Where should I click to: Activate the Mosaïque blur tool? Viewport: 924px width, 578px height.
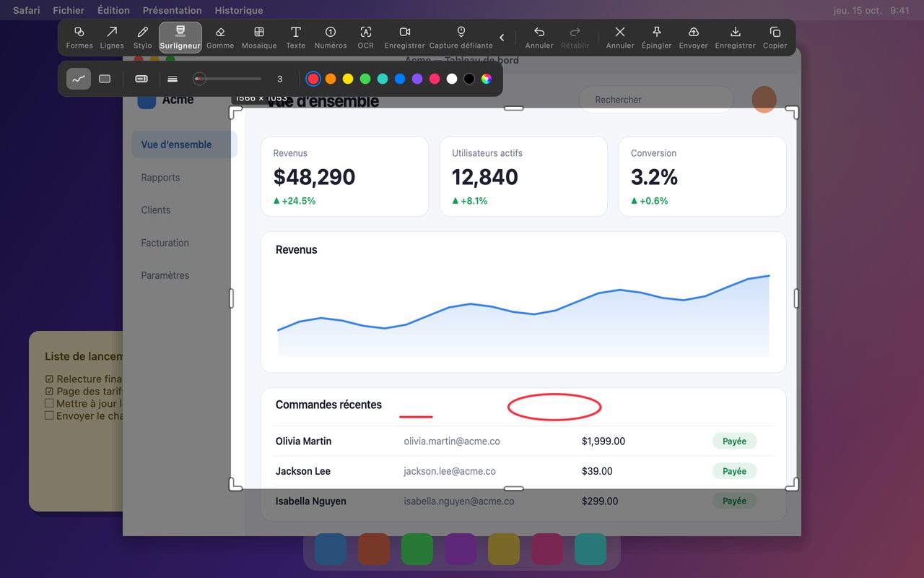click(259, 37)
